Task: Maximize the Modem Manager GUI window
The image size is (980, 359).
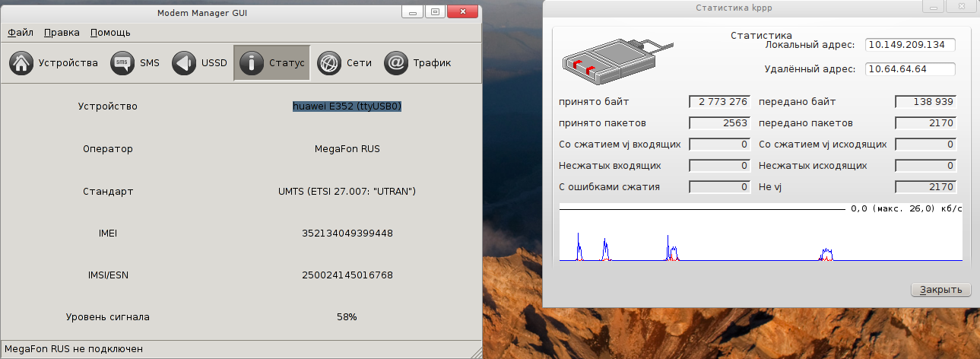Action: pos(435,11)
